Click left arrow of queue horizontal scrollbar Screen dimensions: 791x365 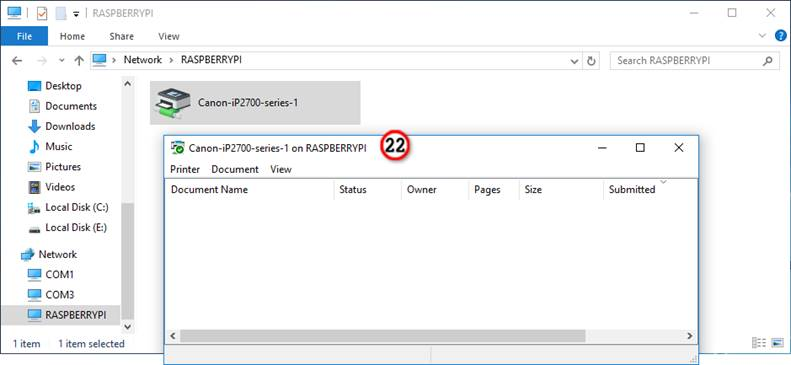(x=172, y=336)
